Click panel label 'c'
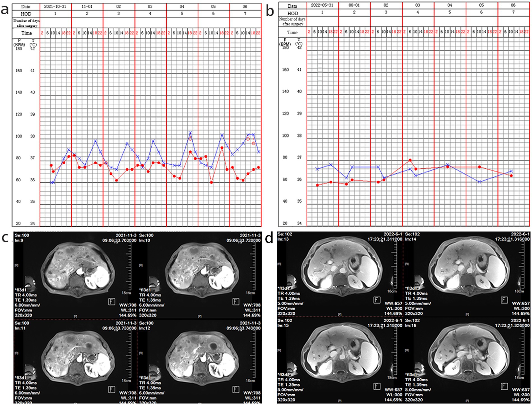Viewport: 532px width, 405px height. click(5, 238)
